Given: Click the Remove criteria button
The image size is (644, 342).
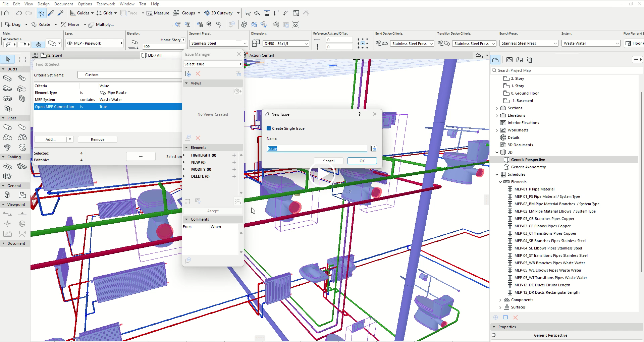Looking at the screenshot, I should (97, 139).
